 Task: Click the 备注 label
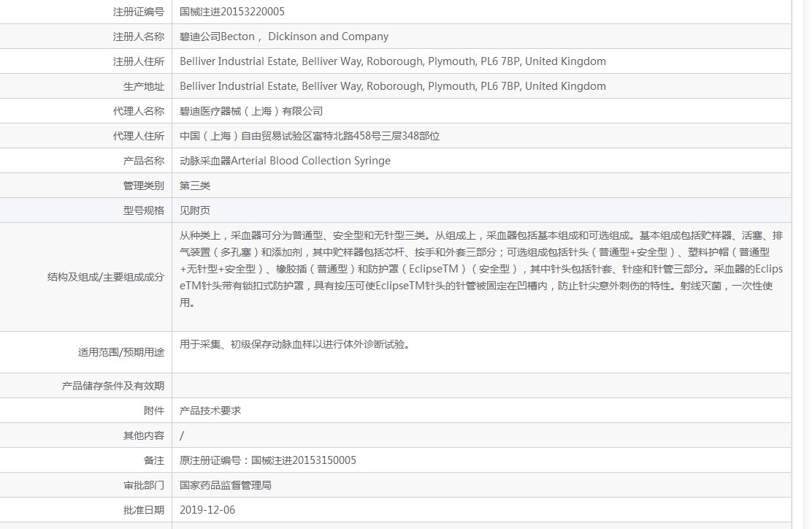coord(154,460)
